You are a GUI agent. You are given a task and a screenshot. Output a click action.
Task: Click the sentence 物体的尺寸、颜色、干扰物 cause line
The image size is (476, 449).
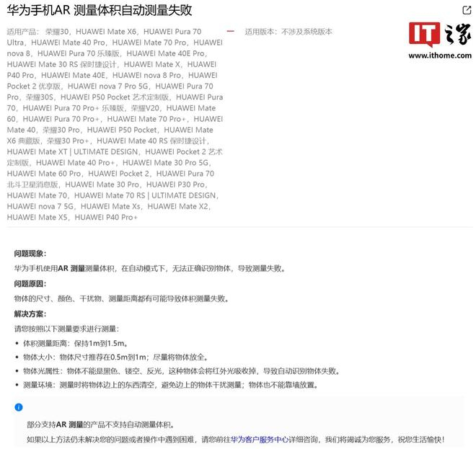pyautogui.click(x=121, y=298)
